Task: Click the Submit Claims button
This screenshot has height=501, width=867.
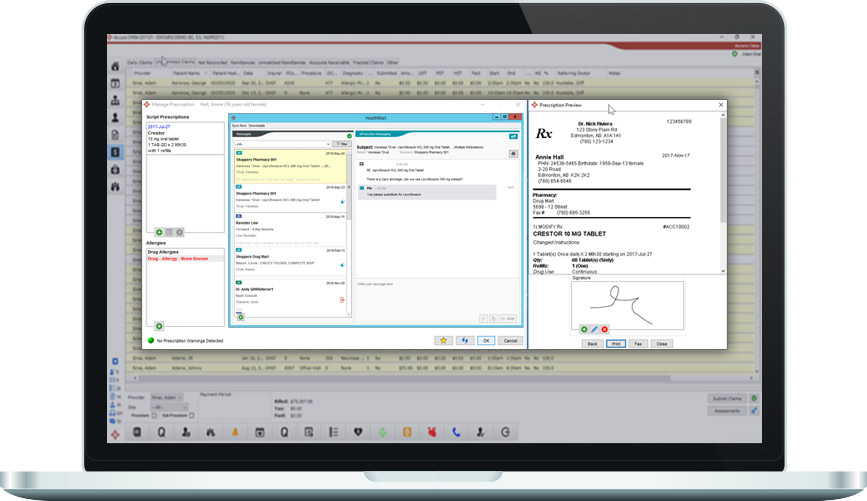Action: click(x=727, y=398)
